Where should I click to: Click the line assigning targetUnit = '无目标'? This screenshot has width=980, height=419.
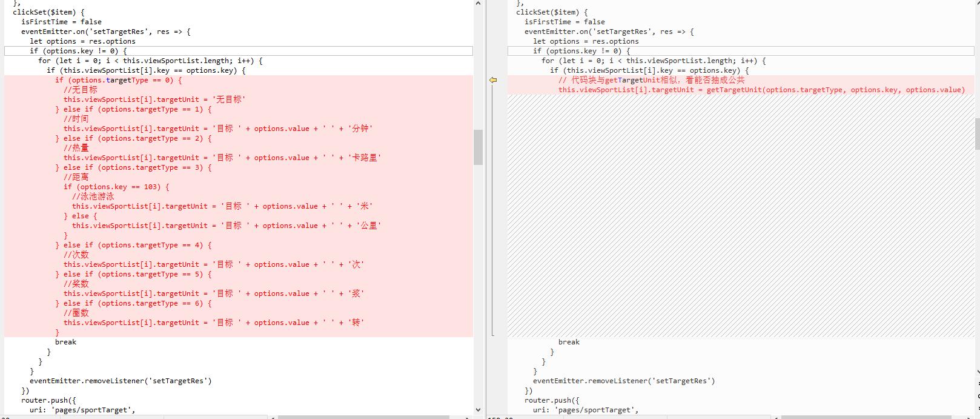click(154, 99)
